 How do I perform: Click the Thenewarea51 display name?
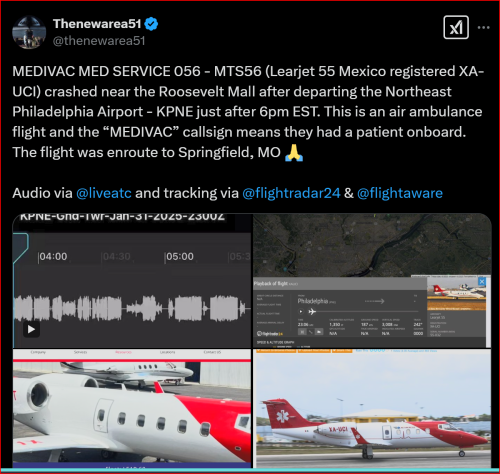pyautogui.click(x=97, y=24)
